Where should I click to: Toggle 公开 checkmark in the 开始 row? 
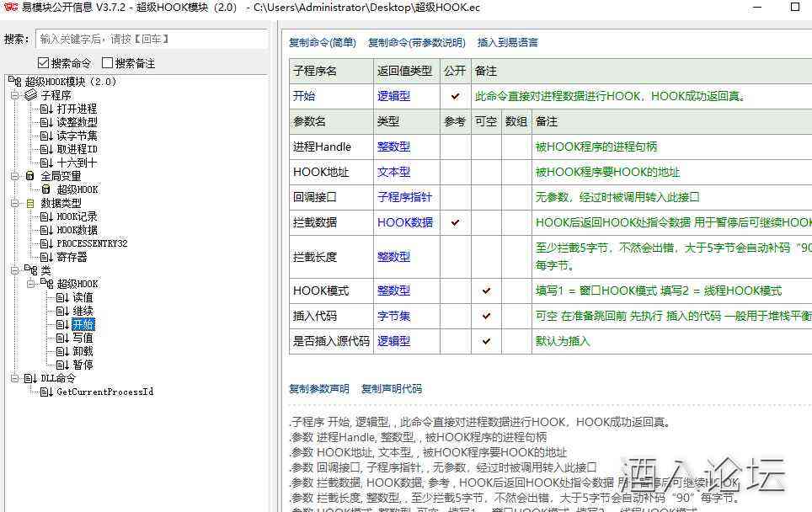tap(456, 96)
